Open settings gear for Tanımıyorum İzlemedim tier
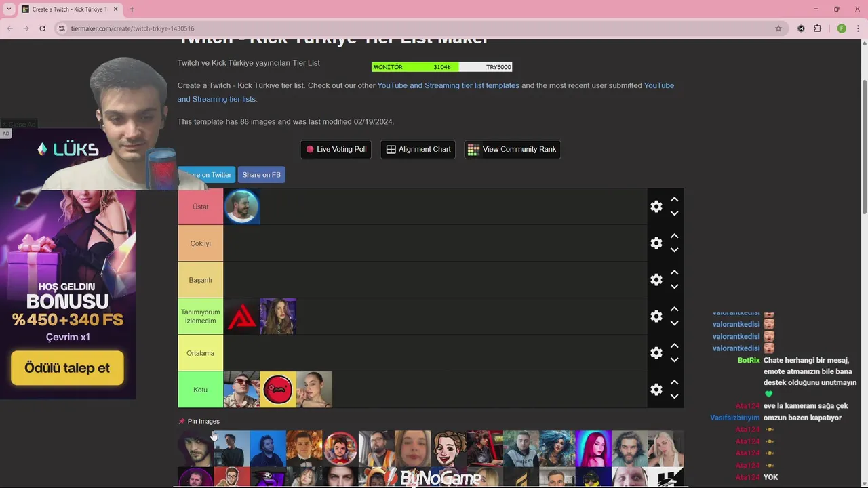Screen dimensions: 868x488 pos(656,317)
